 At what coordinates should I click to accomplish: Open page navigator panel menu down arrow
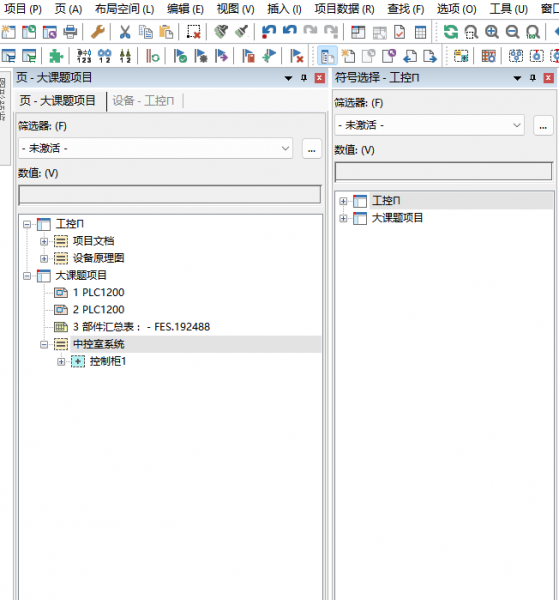[288, 78]
